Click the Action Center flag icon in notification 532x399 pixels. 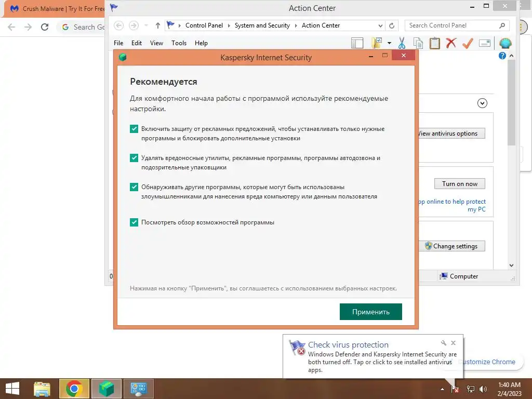tap(297, 348)
